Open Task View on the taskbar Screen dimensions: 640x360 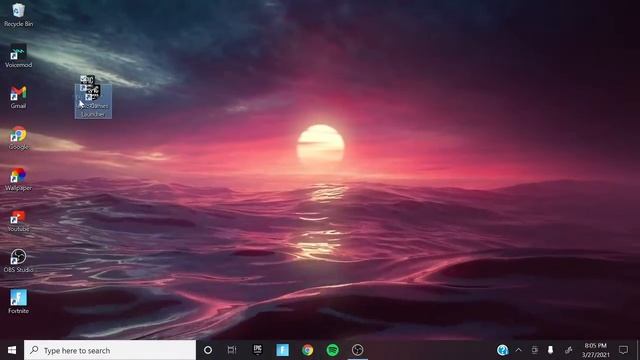(232, 350)
